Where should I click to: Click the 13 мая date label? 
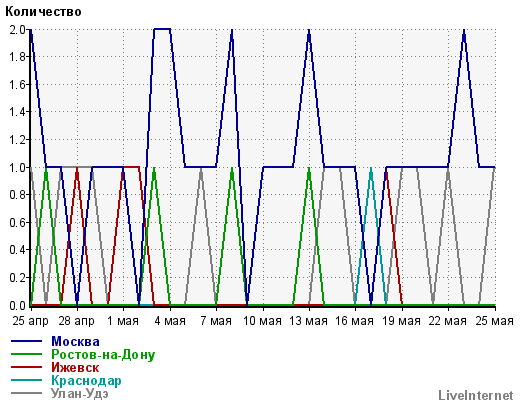pos(308,321)
